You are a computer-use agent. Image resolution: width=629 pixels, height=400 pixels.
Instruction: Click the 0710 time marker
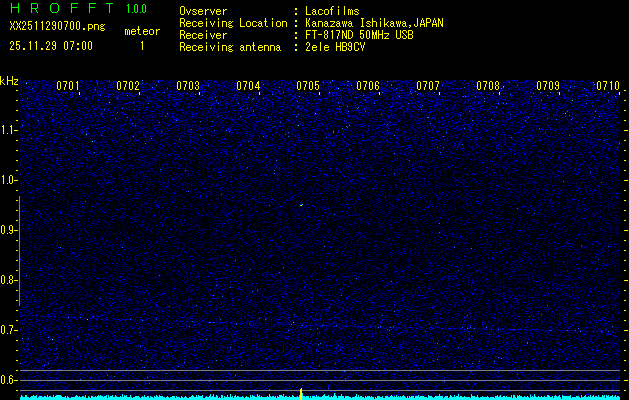[608, 86]
